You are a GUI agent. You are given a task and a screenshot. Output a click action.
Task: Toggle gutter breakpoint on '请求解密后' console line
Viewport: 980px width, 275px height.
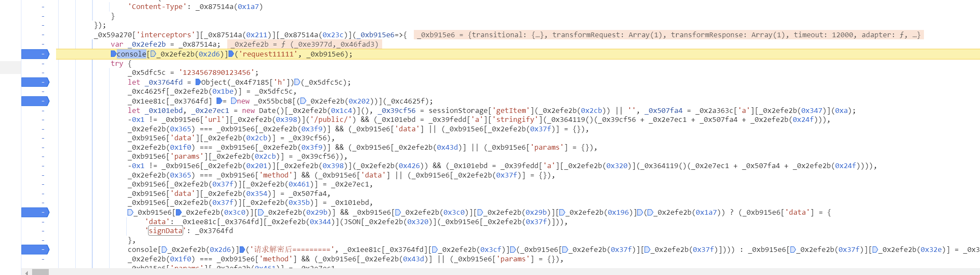[35, 249]
